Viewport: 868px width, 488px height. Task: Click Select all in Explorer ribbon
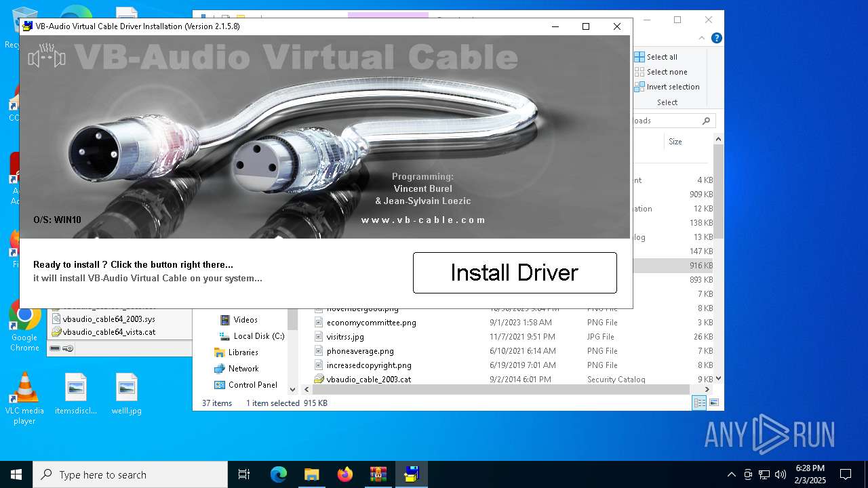coord(656,57)
